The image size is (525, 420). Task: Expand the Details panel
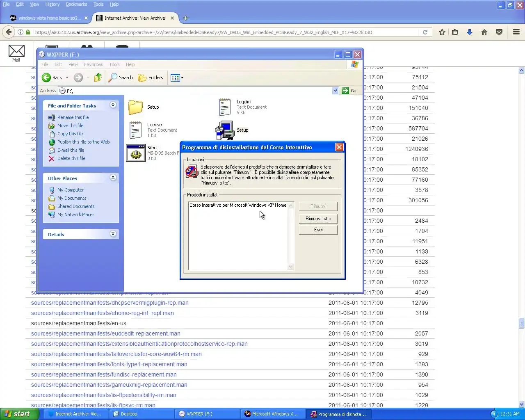pyautogui.click(x=113, y=234)
